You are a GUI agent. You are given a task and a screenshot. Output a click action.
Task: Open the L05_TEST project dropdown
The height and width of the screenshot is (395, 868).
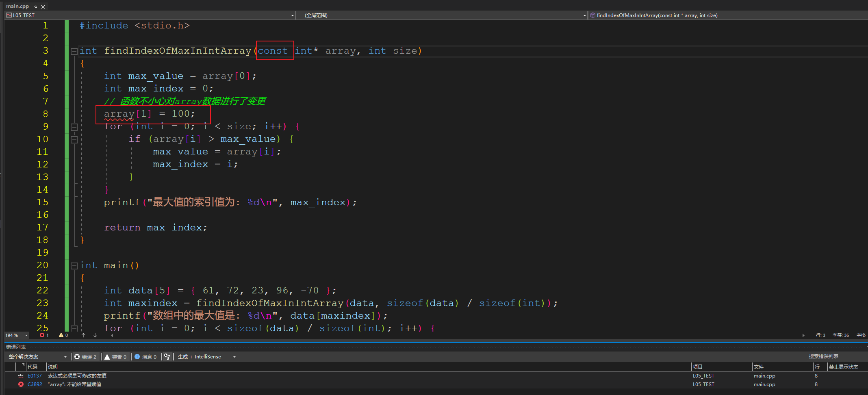[292, 15]
